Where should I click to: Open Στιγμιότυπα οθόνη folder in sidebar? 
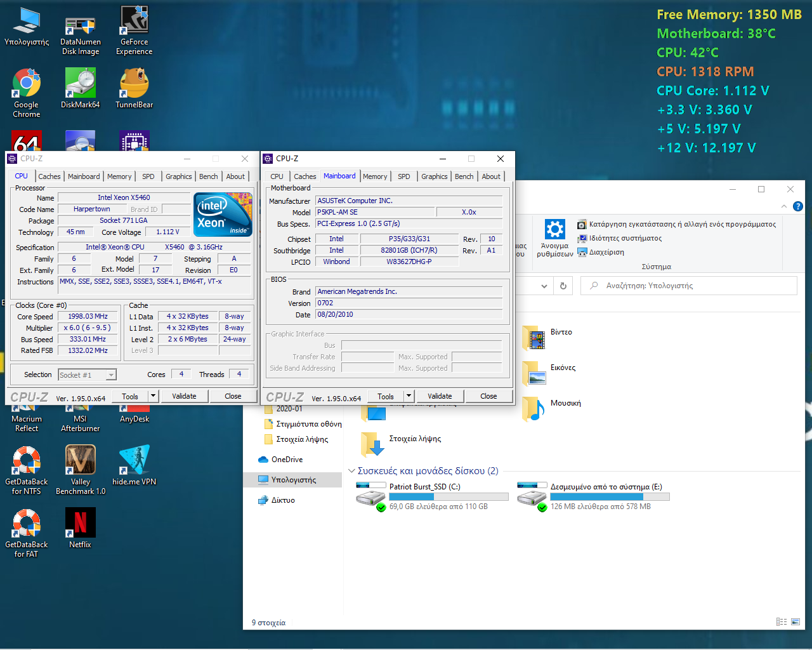[302, 424]
